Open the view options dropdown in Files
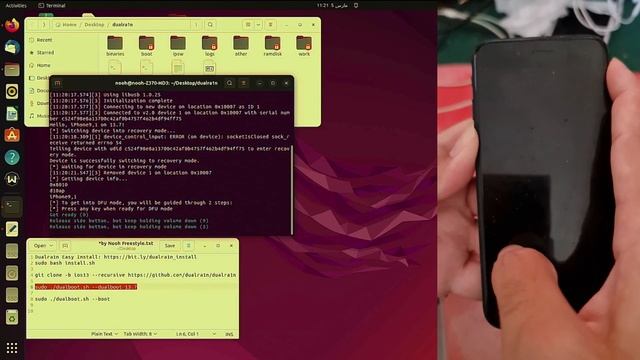The width and height of the screenshot is (640, 360). coord(258,25)
